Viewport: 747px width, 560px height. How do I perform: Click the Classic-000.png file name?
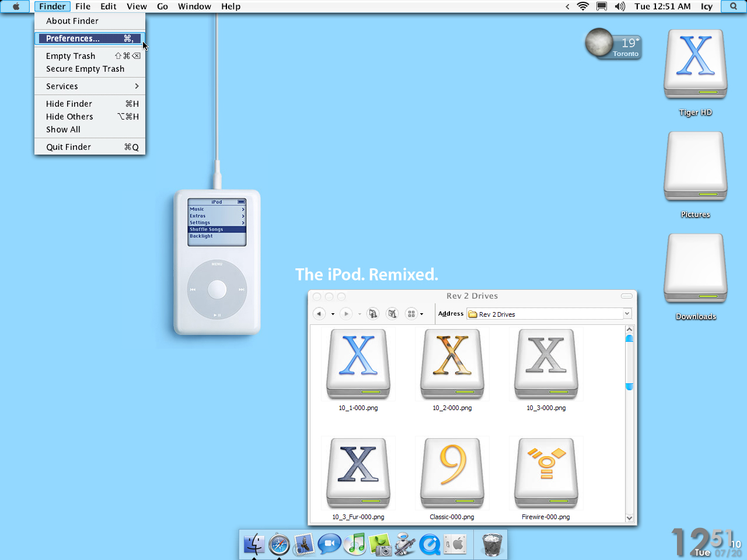pyautogui.click(x=452, y=517)
